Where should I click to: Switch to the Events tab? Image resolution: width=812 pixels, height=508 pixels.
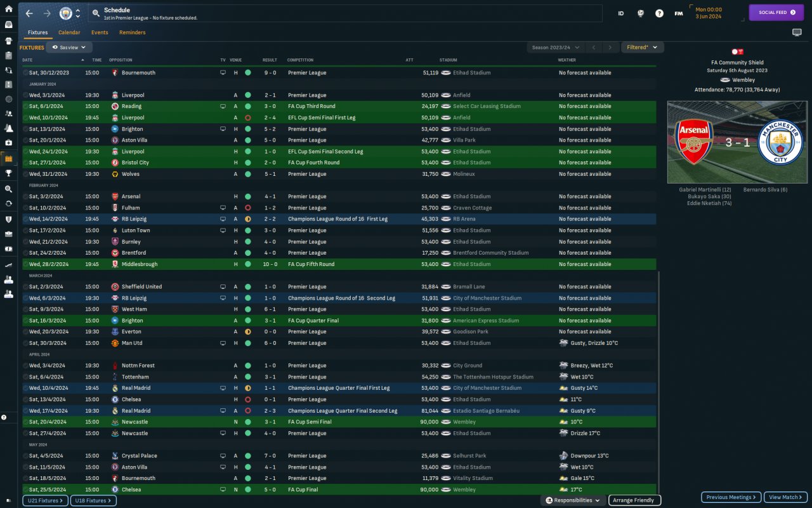[100, 32]
